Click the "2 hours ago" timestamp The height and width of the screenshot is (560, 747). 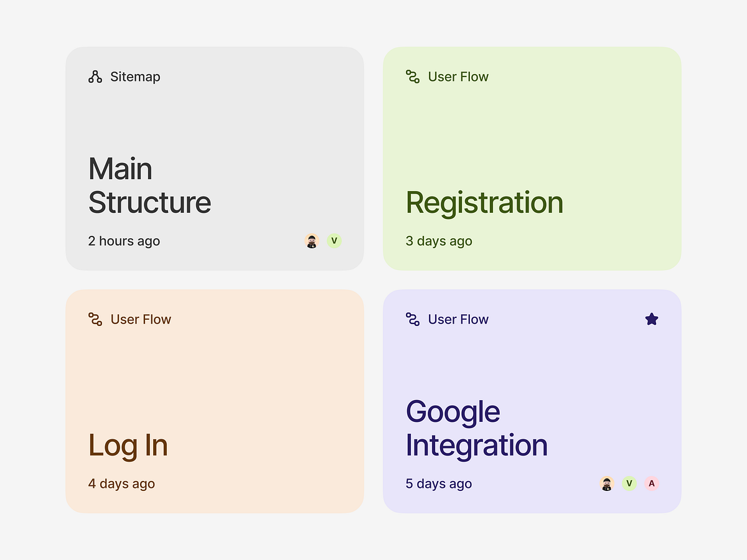click(124, 241)
